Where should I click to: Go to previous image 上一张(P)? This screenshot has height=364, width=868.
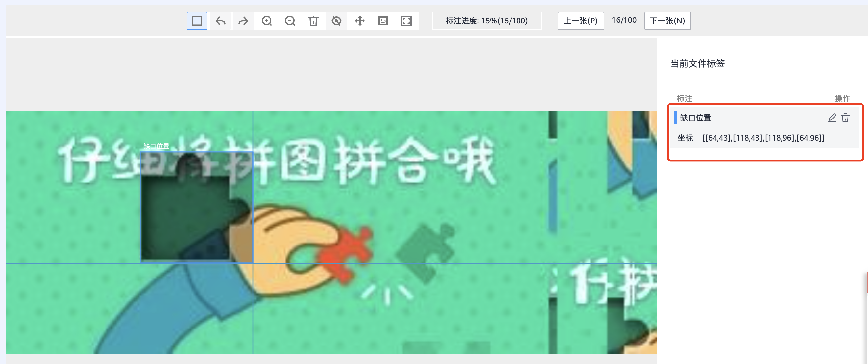point(580,21)
